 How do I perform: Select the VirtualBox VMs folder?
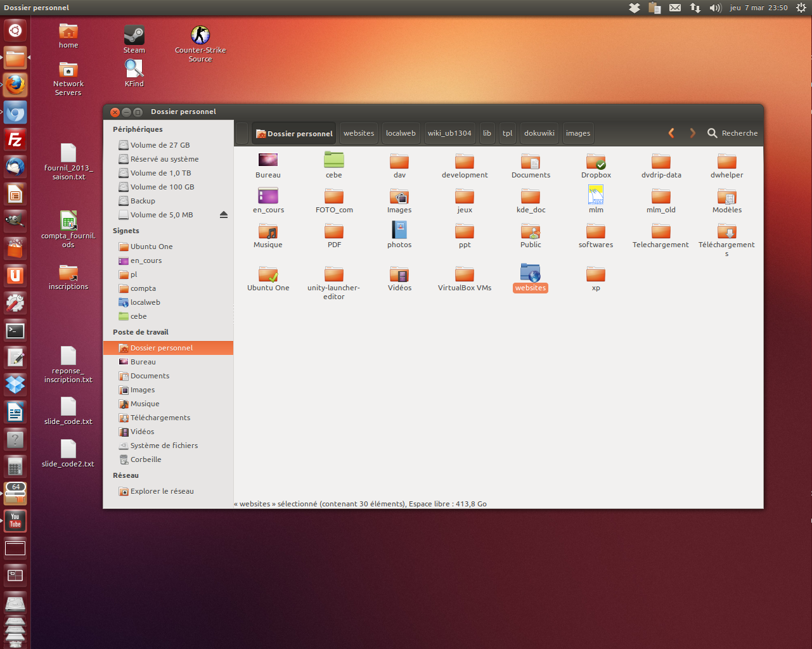pos(465,274)
